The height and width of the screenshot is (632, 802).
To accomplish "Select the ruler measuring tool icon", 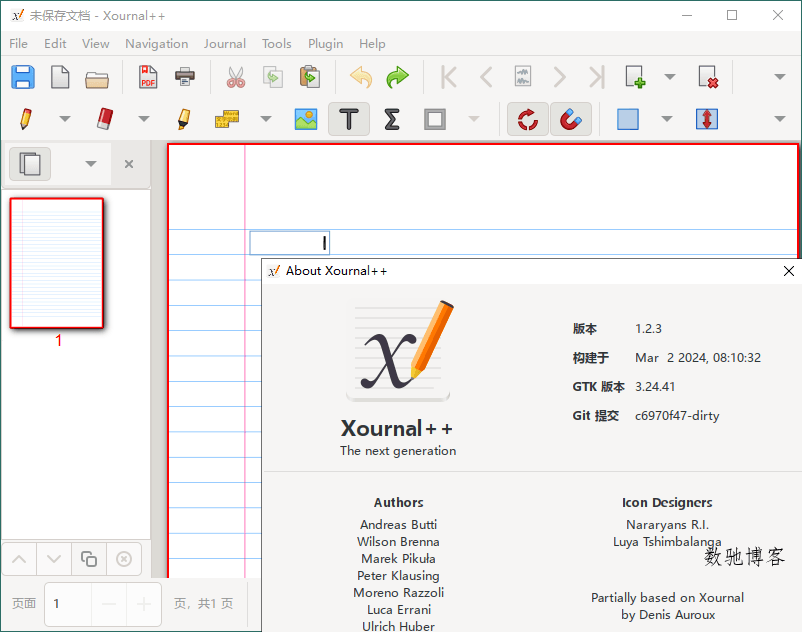I will coord(227,119).
